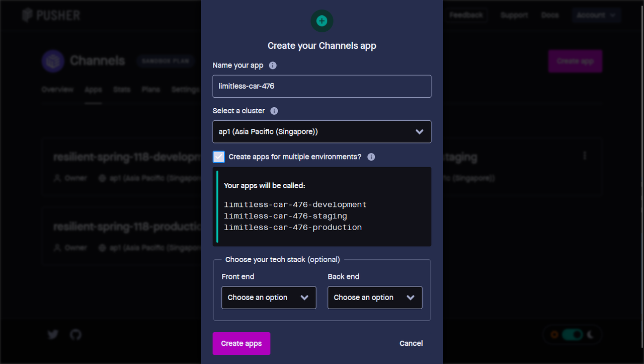This screenshot has width=644, height=364.
Task: Click the info icon next to Name your app
Action: point(273,65)
